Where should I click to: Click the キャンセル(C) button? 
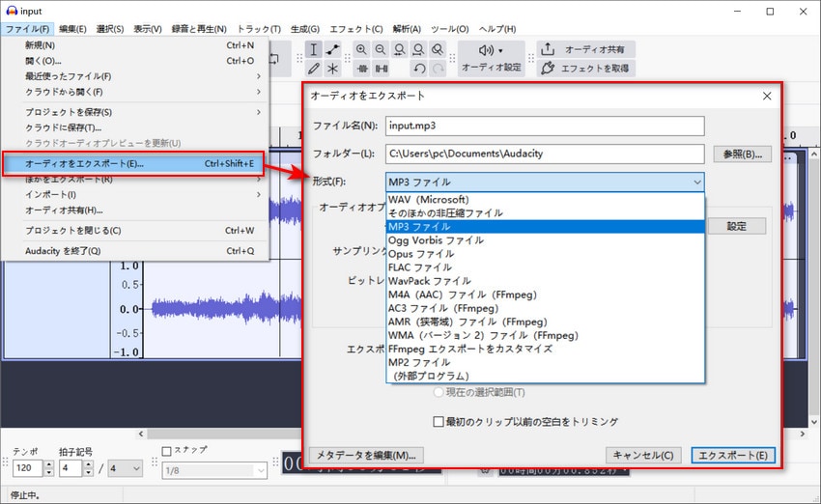pos(643,456)
